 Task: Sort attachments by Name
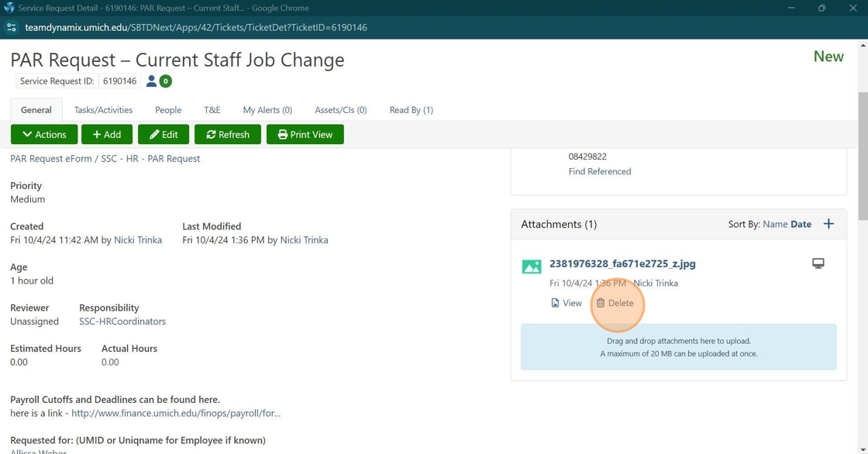click(x=775, y=224)
